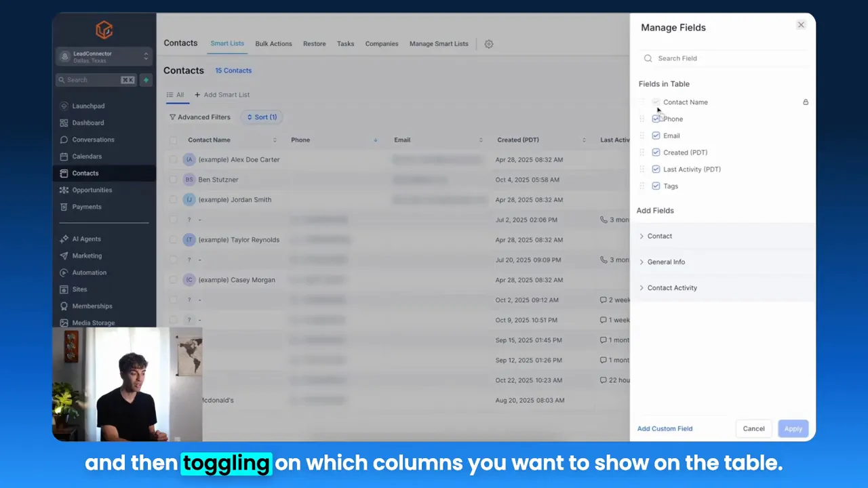The width and height of the screenshot is (868, 488).
Task: Click the settings gear beside Manage Smart Lists
Action: pyautogui.click(x=488, y=43)
